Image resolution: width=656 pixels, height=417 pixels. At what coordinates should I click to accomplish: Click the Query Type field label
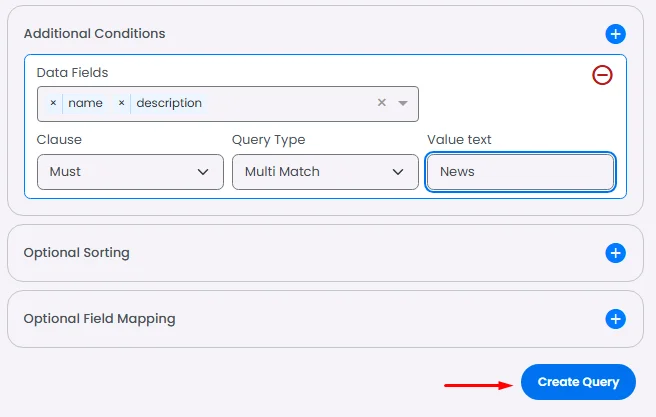[x=269, y=140]
